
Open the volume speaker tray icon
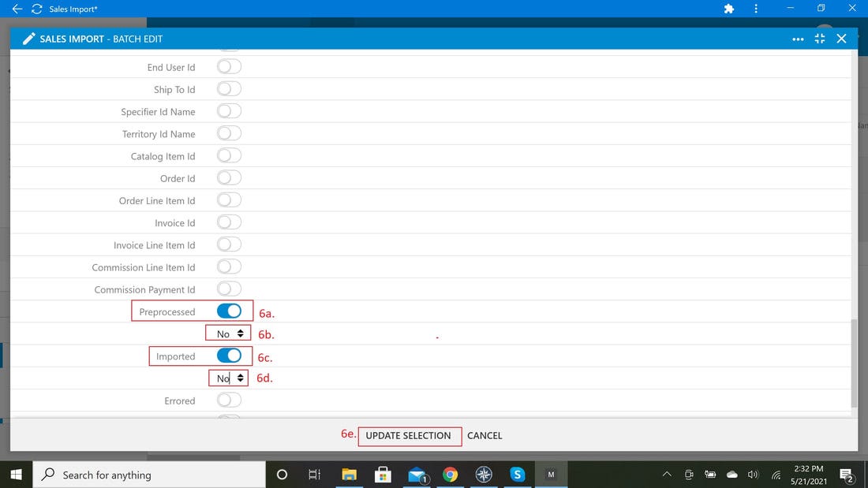coord(753,474)
